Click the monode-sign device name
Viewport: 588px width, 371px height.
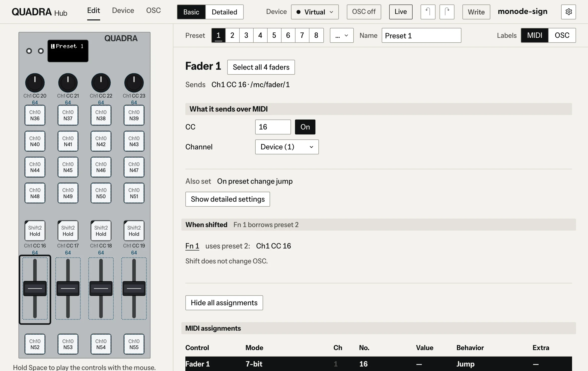(x=522, y=11)
